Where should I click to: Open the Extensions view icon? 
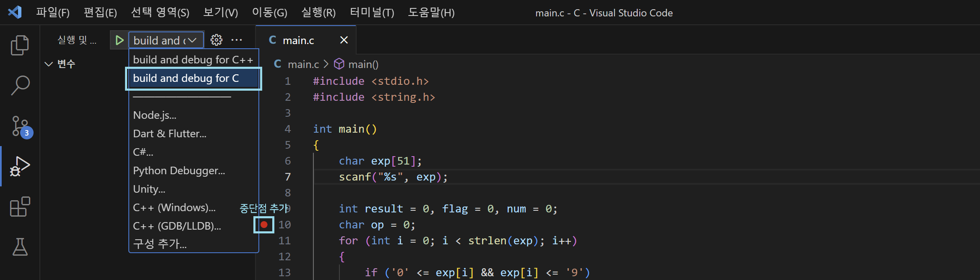tap(20, 207)
